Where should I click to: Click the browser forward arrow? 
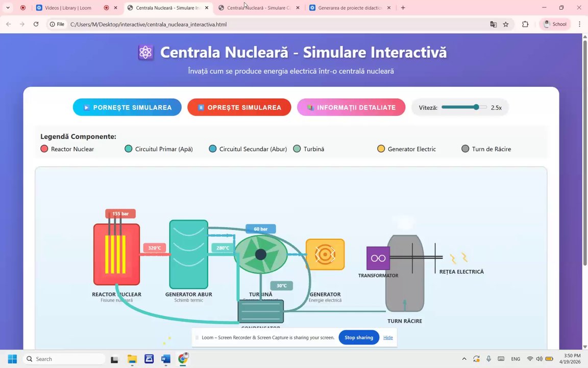pos(22,24)
